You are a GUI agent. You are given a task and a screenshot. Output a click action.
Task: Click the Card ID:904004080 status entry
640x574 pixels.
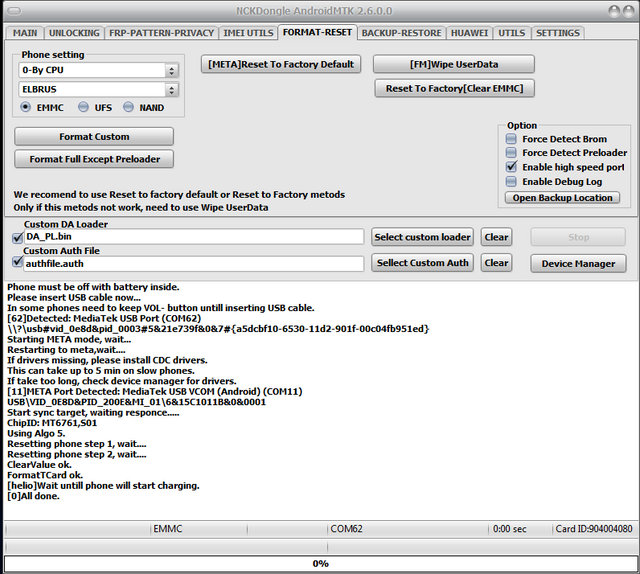coord(594,529)
